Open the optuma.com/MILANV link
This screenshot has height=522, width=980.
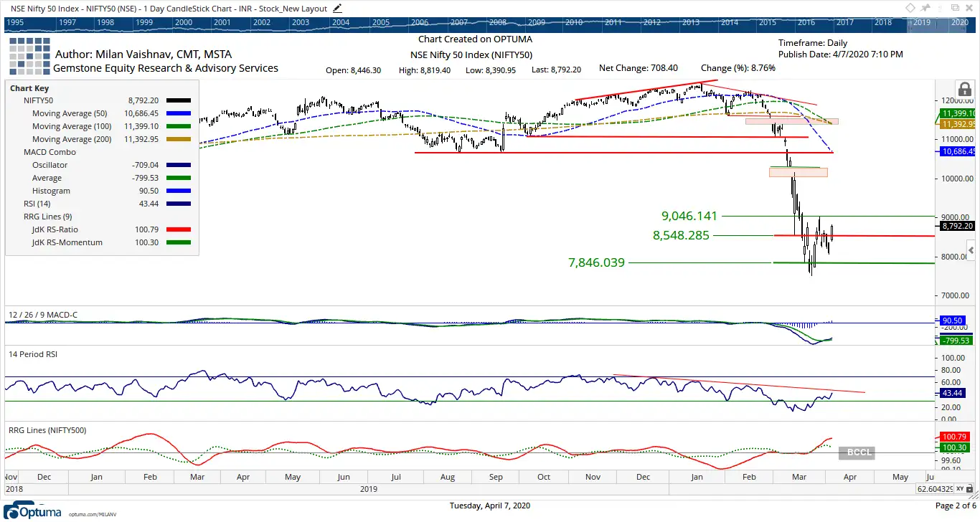coord(92,514)
